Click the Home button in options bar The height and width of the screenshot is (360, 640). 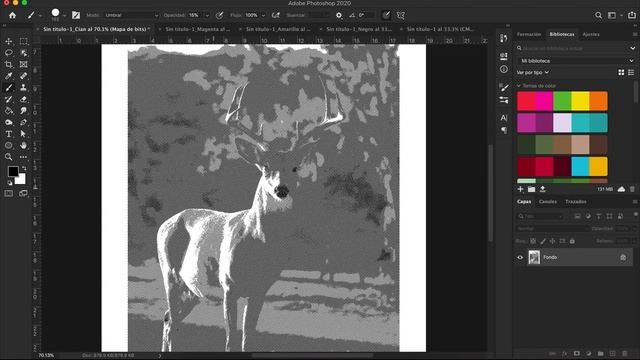[x=12, y=15]
